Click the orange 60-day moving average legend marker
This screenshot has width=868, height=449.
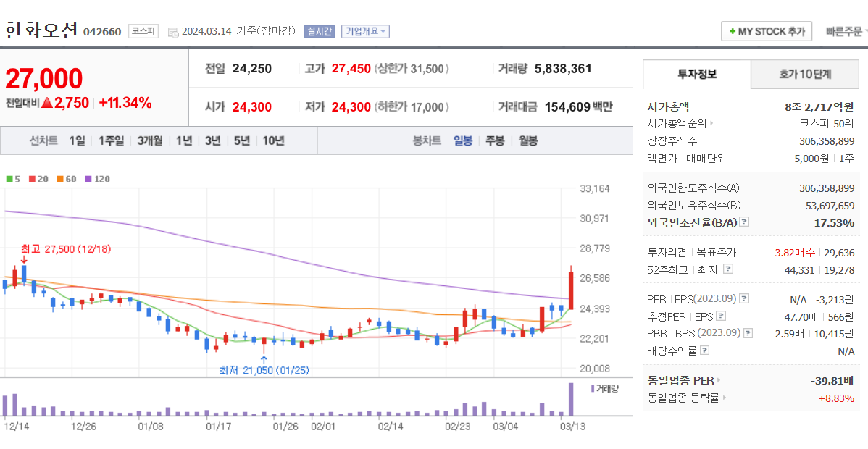pyautogui.click(x=60, y=179)
